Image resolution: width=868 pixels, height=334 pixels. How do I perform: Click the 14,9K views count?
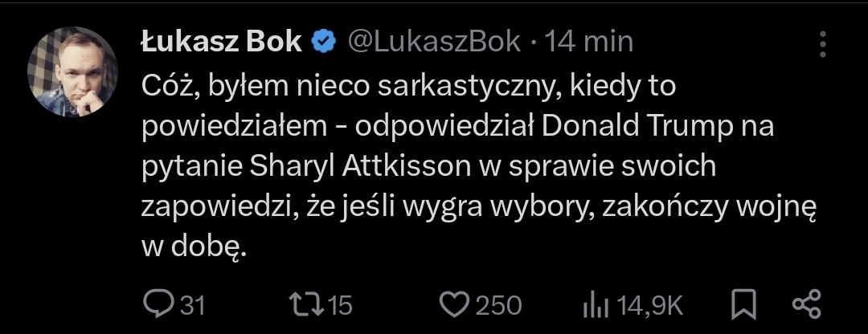pos(650,305)
